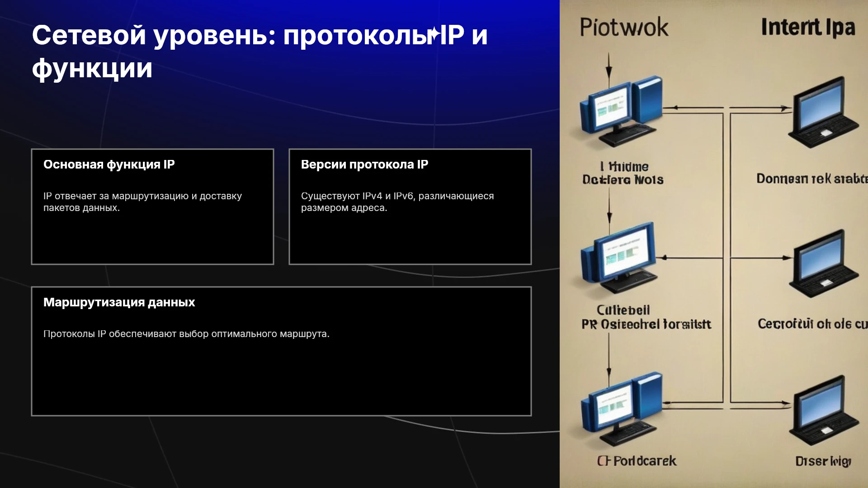Click the 'Маршрутизация данных' heading
Screen dimensions: 868x488
pyautogui.click(x=119, y=302)
